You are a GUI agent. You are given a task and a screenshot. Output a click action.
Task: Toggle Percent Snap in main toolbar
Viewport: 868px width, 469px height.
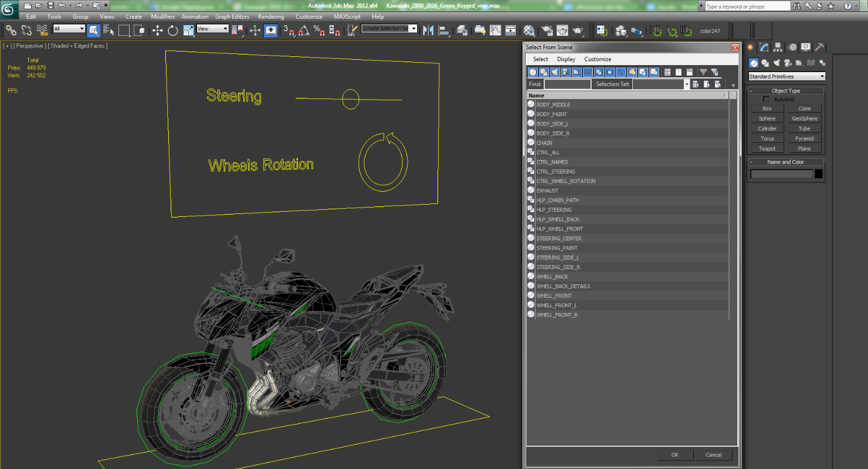[x=319, y=30]
